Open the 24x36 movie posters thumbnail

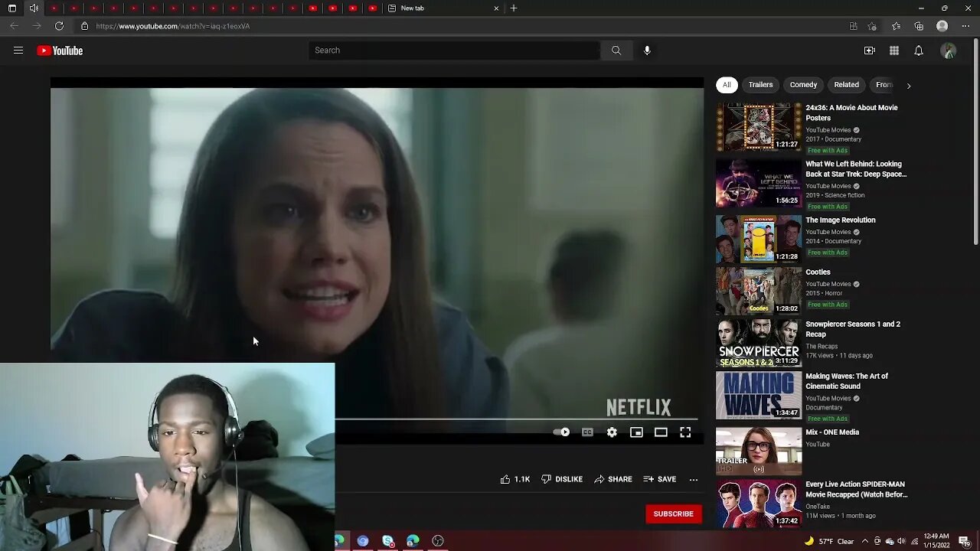tap(759, 127)
